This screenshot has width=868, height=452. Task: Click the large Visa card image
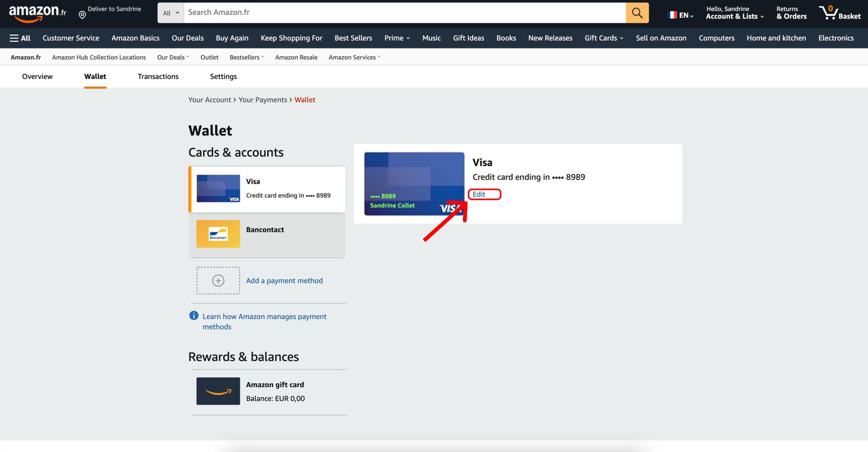click(x=414, y=184)
